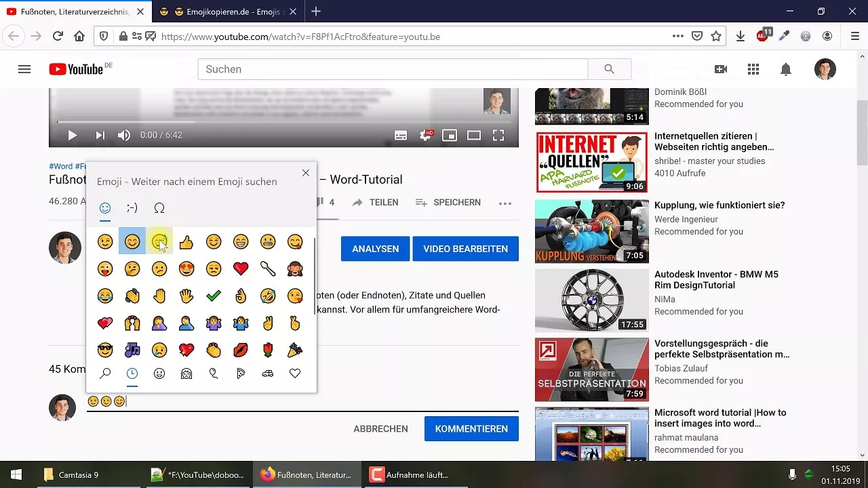Toggle tracking protection shield in address bar
This screenshot has width=868, height=488.
103,36
